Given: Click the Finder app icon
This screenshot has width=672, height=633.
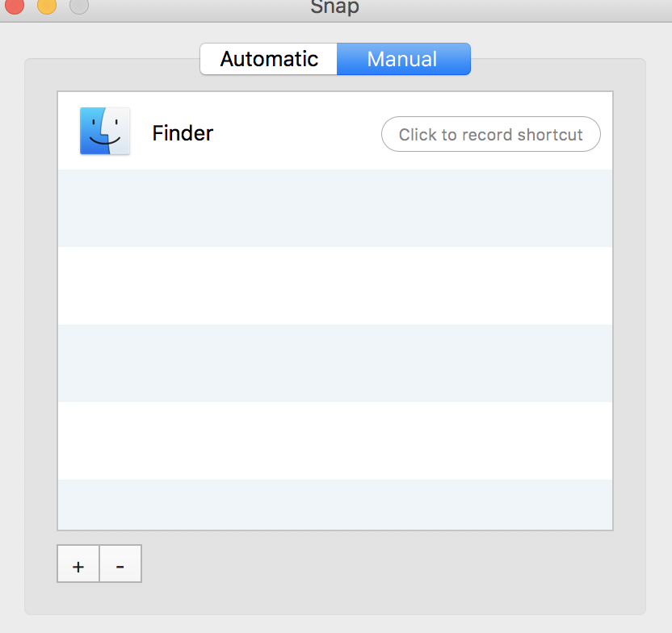Looking at the screenshot, I should pyautogui.click(x=105, y=131).
